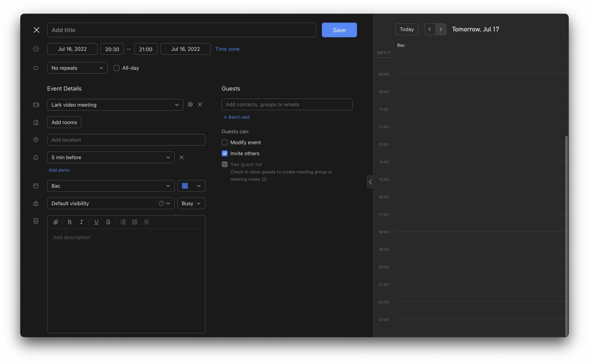Viewport: 589px width, 364px height.
Task: Remove the Lark video meeting
Action: coord(200,104)
